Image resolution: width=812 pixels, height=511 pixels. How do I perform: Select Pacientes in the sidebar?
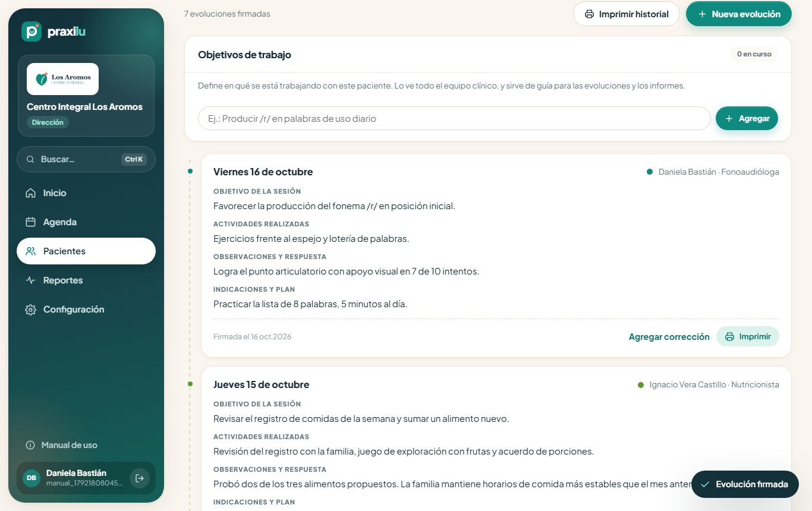click(86, 251)
